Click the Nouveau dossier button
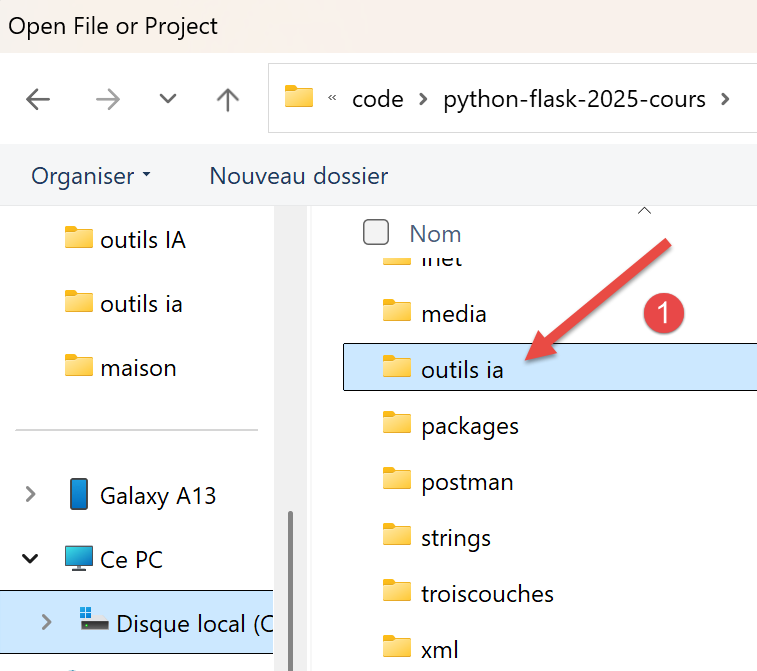The width and height of the screenshot is (757, 671). pos(298,176)
